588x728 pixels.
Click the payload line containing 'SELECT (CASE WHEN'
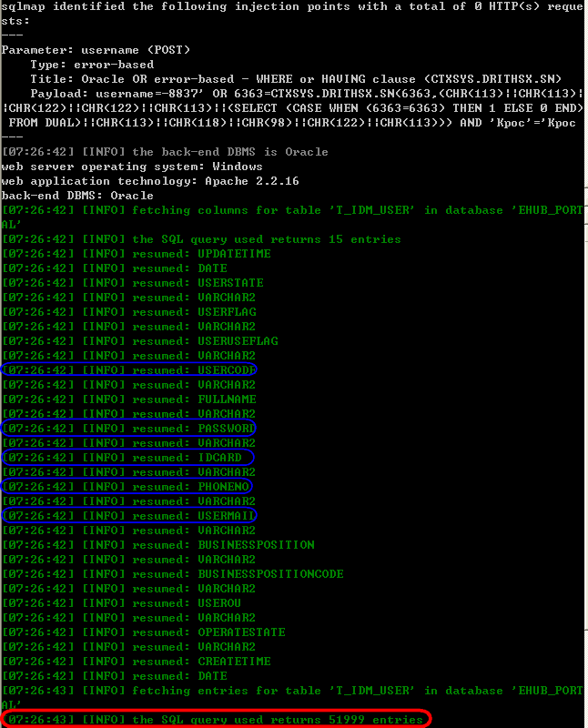(292, 108)
